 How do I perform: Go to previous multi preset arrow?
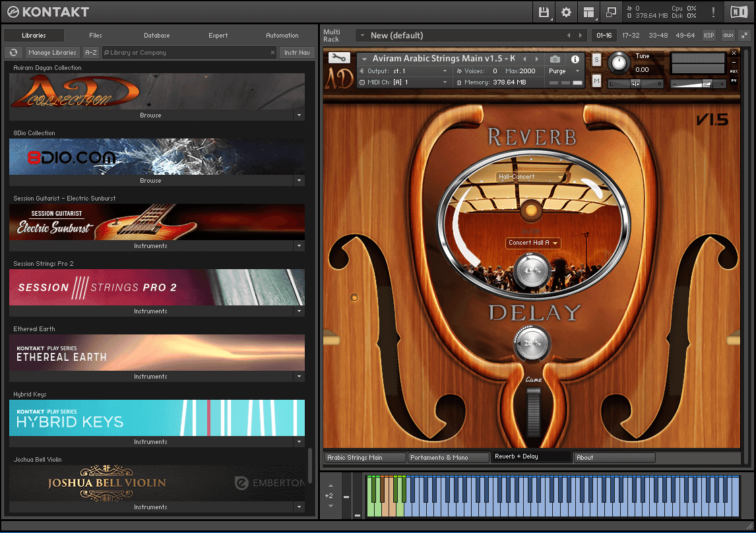click(569, 35)
